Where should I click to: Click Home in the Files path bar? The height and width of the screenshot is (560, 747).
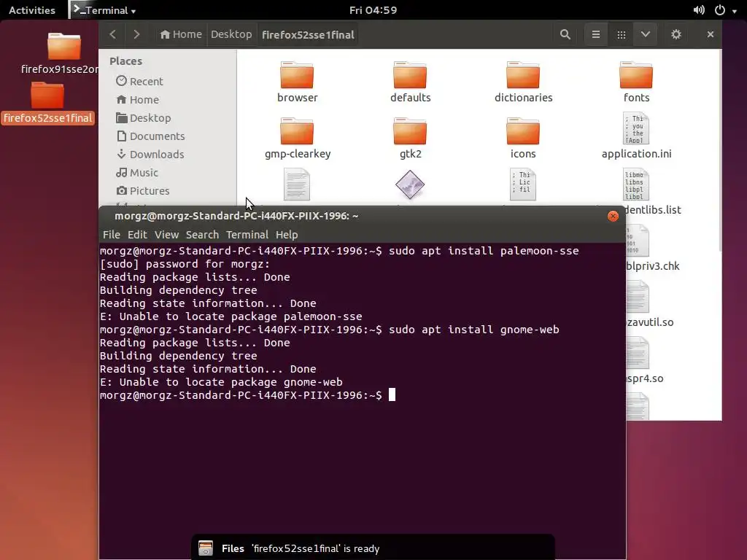click(181, 34)
